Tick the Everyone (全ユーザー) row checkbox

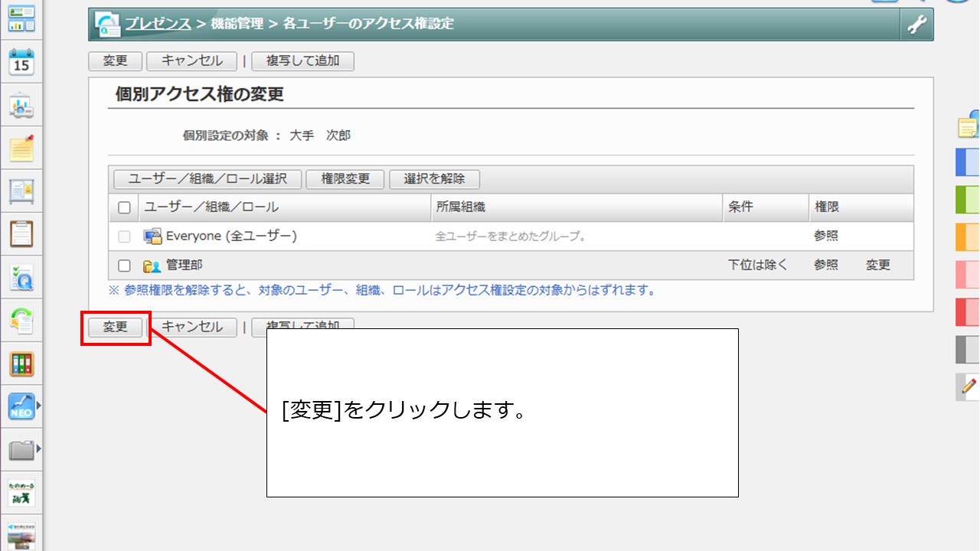[x=124, y=236]
